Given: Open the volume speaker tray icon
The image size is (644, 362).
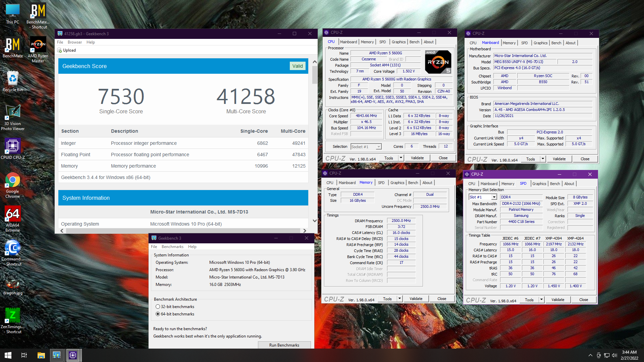Looking at the screenshot, I should (x=614, y=355).
